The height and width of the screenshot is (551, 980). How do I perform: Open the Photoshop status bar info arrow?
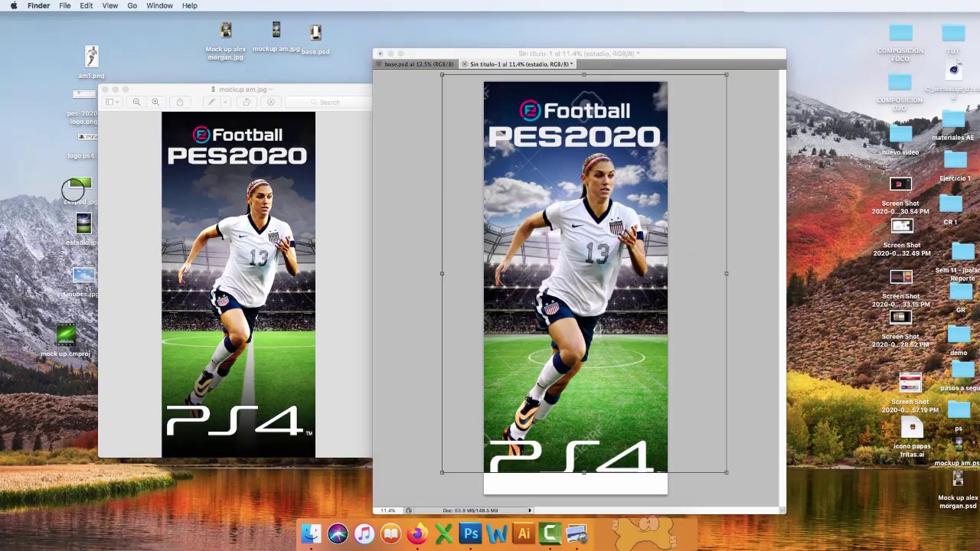pos(529,510)
